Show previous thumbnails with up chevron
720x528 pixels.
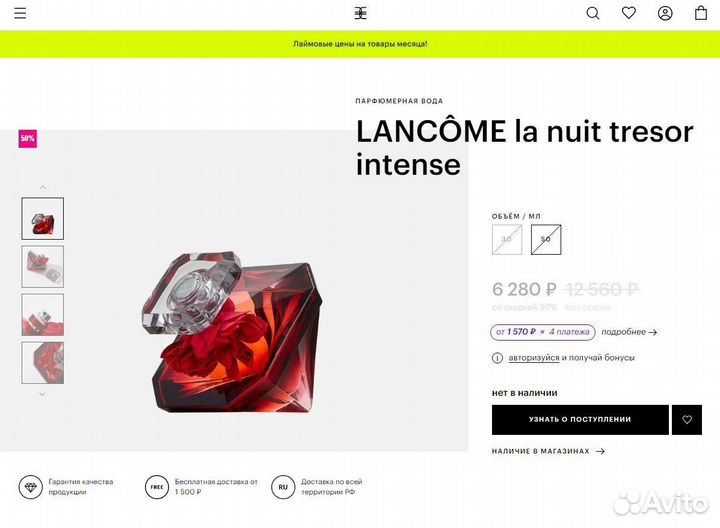43,187
